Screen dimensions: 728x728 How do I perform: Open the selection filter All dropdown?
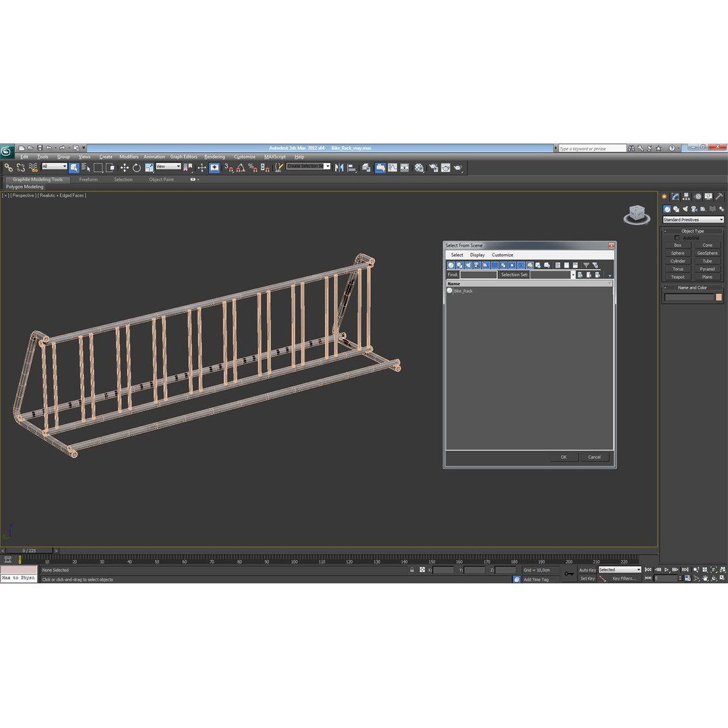coord(55,166)
